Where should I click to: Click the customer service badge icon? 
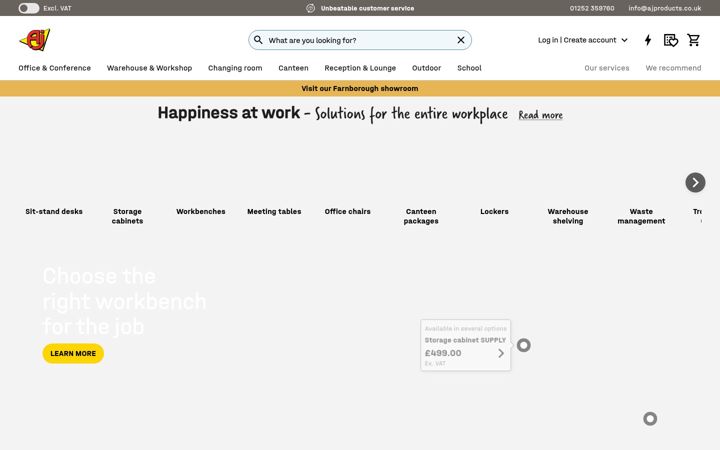[311, 8]
